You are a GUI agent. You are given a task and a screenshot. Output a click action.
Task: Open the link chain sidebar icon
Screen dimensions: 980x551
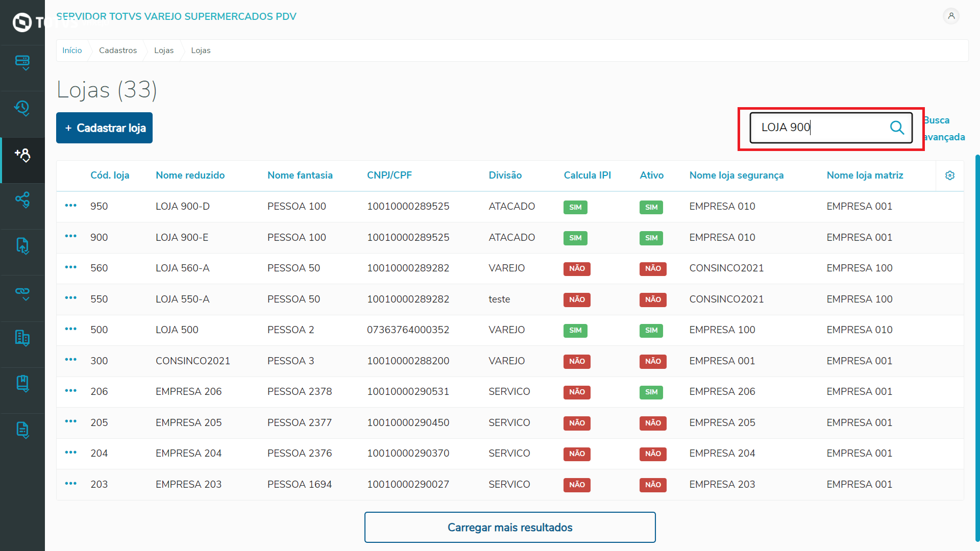click(22, 292)
